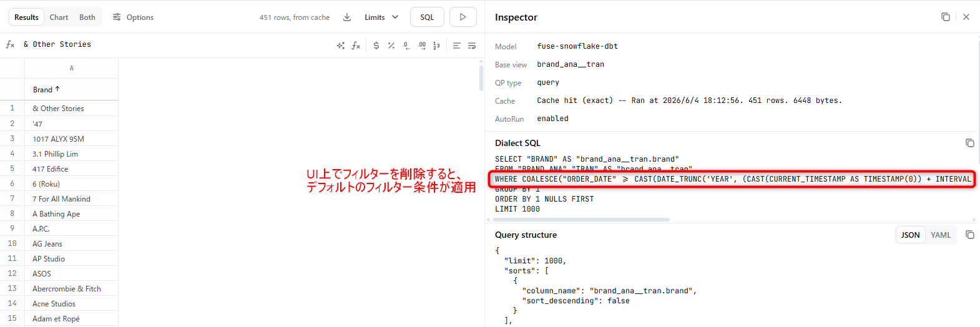
Task: Select the 1017 ALYX 9SM cell
Action: [71, 139]
